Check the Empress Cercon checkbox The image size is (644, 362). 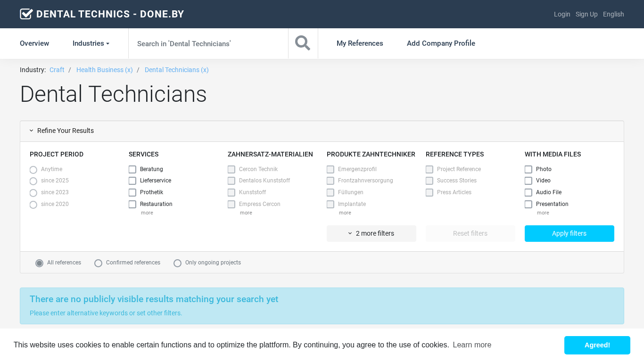231,204
